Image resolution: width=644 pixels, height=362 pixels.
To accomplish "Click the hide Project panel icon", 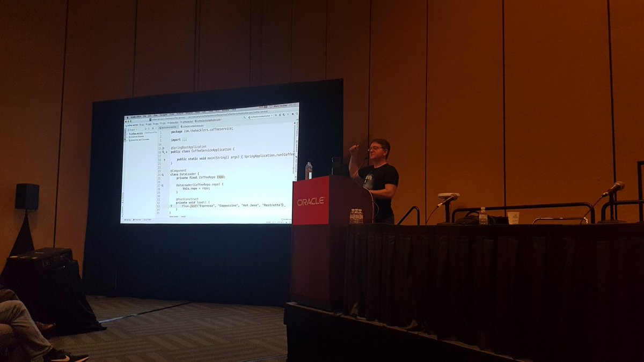I will [x=156, y=128].
